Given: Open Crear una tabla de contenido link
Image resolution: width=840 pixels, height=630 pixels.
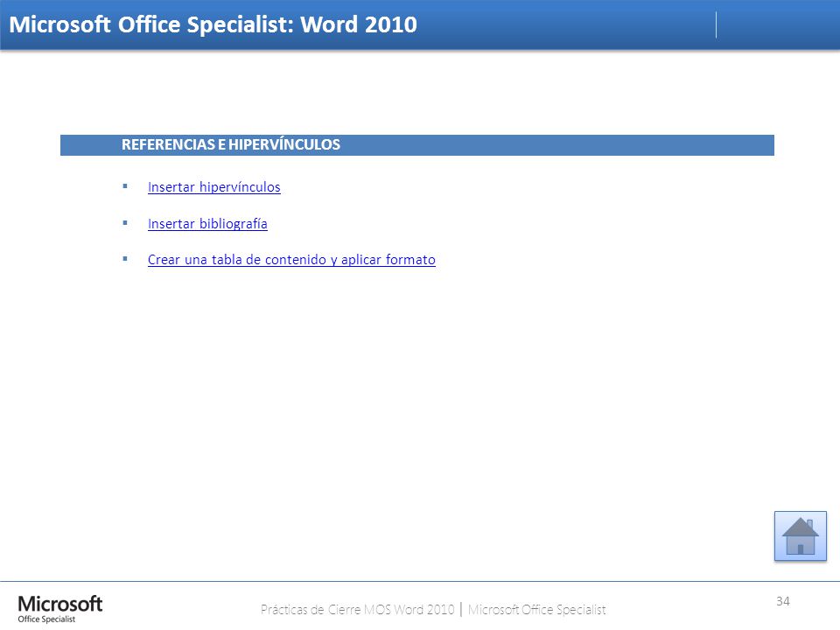Looking at the screenshot, I should coord(291,260).
